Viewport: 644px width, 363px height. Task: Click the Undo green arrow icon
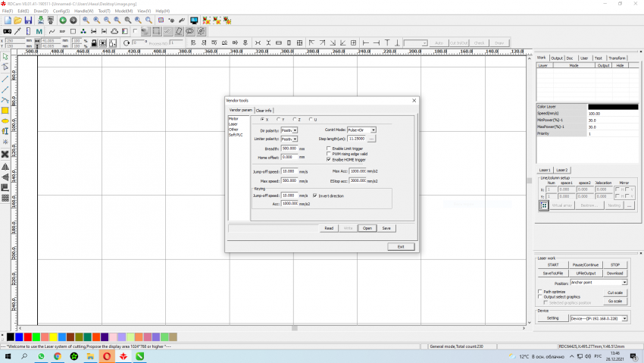(x=62, y=20)
